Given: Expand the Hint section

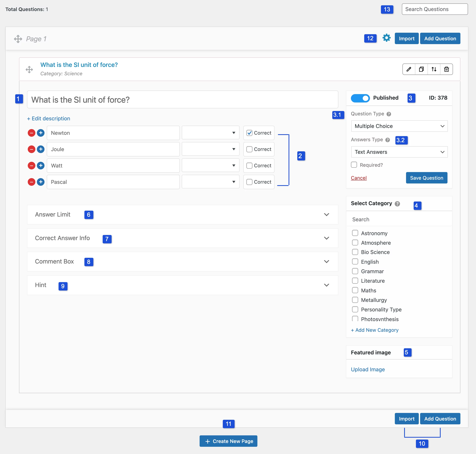Looking at the screenshot, I should (x=326, y=285).
